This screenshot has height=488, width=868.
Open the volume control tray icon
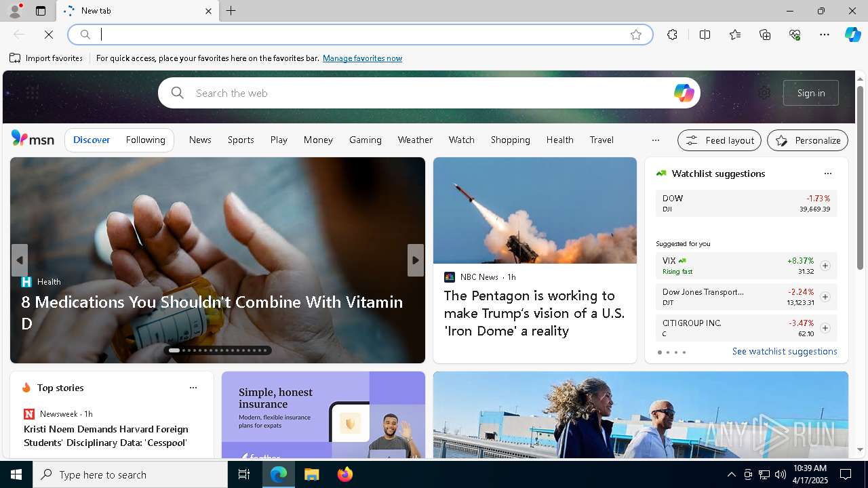(781, 474)
